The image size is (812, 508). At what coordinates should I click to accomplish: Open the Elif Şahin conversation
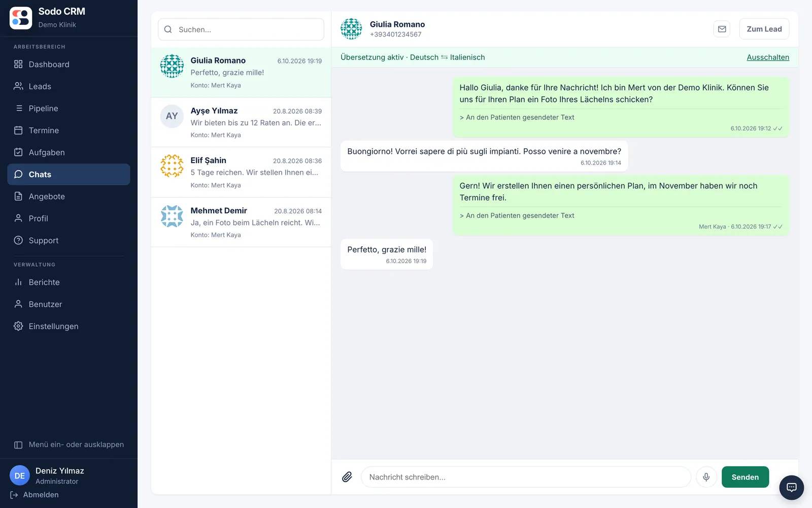click(x=241, y=173)
